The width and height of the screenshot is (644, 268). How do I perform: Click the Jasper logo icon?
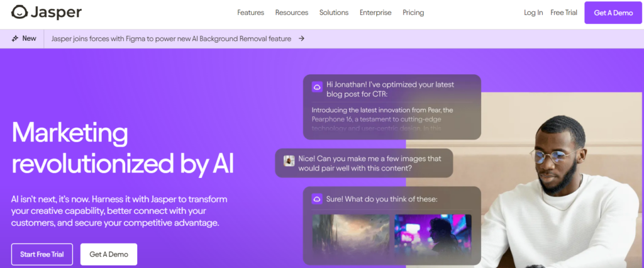pos(19,13)
